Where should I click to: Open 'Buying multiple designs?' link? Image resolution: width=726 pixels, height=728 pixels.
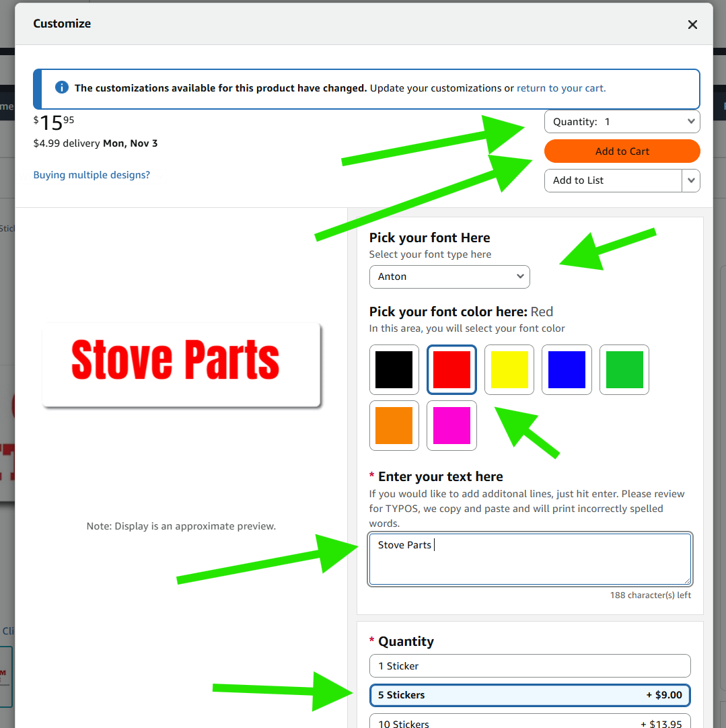coord(92,175)
